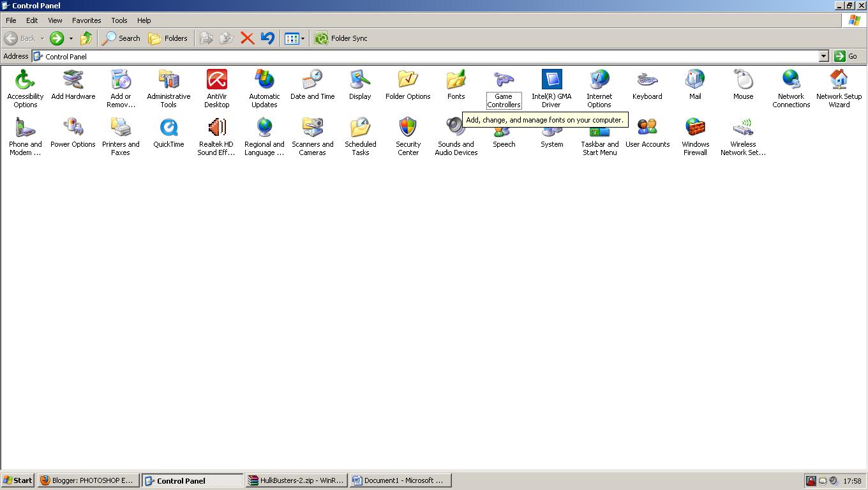Open the Help menu
Screen dimensions: 868x490
[x=144, y=20]
